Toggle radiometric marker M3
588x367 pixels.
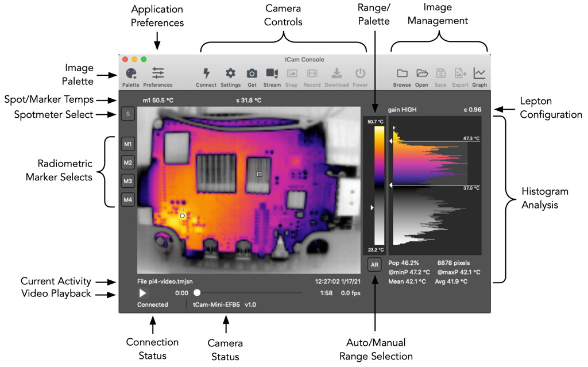(128, 181)
